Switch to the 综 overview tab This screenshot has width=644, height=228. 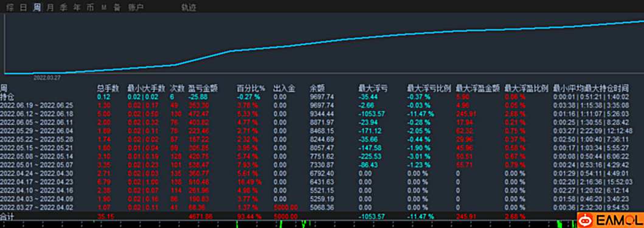10,7
